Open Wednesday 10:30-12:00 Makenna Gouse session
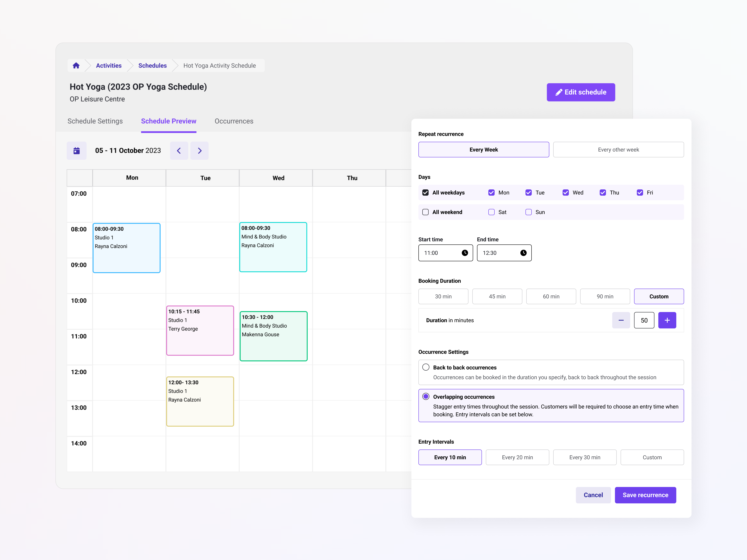This screenshot has height=560, width=747. pos(273,336)
